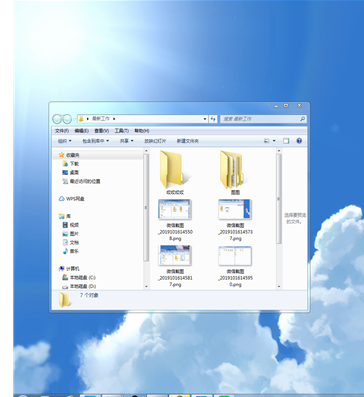The image size is (364, 397).
Task: Click the file list vertical scrollbar thumb
Action: click(279, 199)
